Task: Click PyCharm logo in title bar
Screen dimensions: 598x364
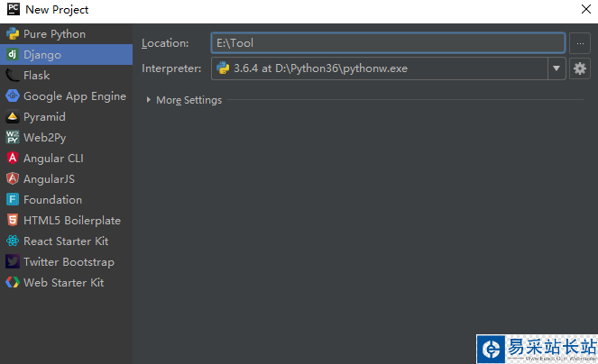Action: [x=14, y=9]
